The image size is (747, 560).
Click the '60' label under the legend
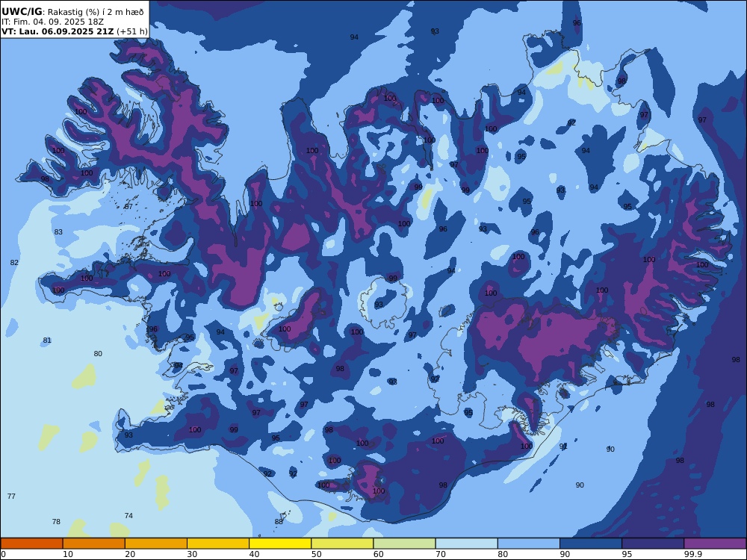pyautogui.click(x=378, y=554)
